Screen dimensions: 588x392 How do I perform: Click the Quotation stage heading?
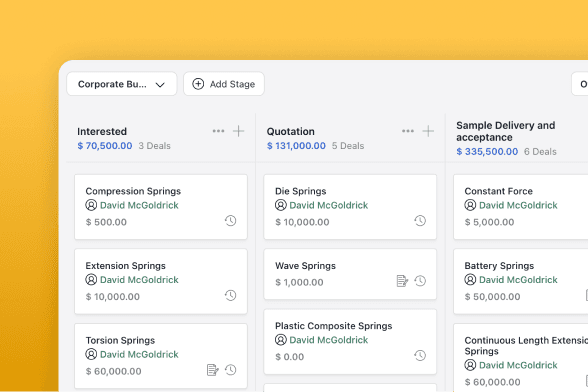tap(291, 132)
